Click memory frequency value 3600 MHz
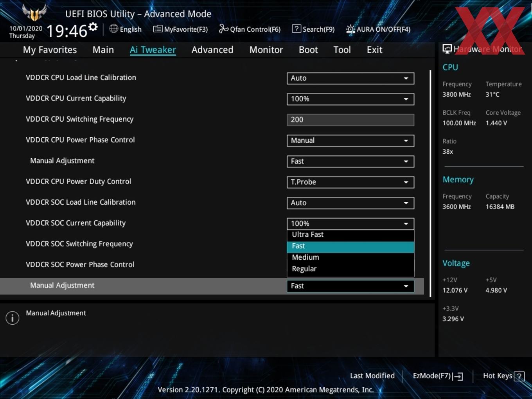Image resolution: width=532 pixels, height=399 pixels. (457, 207)
